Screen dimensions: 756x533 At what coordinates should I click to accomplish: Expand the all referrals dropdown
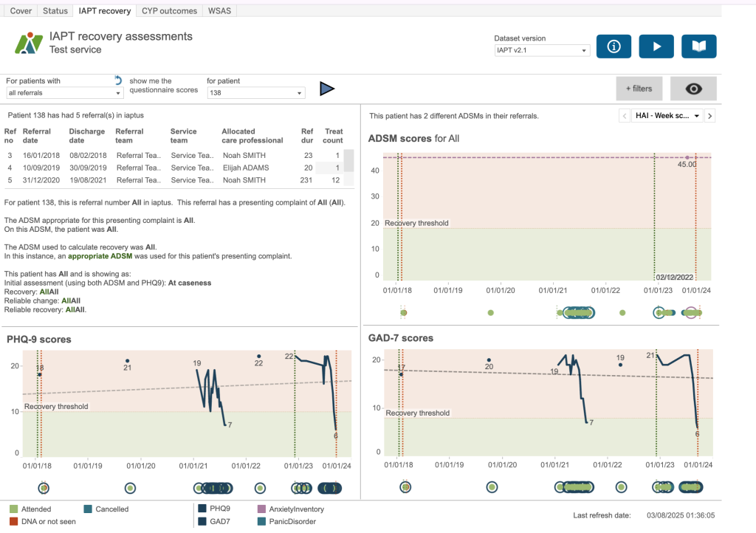click(64, 94)
